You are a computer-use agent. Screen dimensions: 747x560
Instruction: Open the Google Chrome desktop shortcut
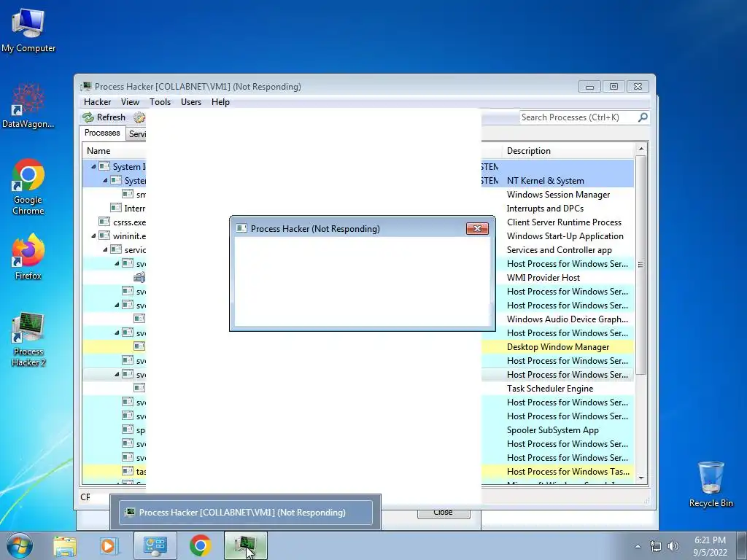tap(28, 187)
